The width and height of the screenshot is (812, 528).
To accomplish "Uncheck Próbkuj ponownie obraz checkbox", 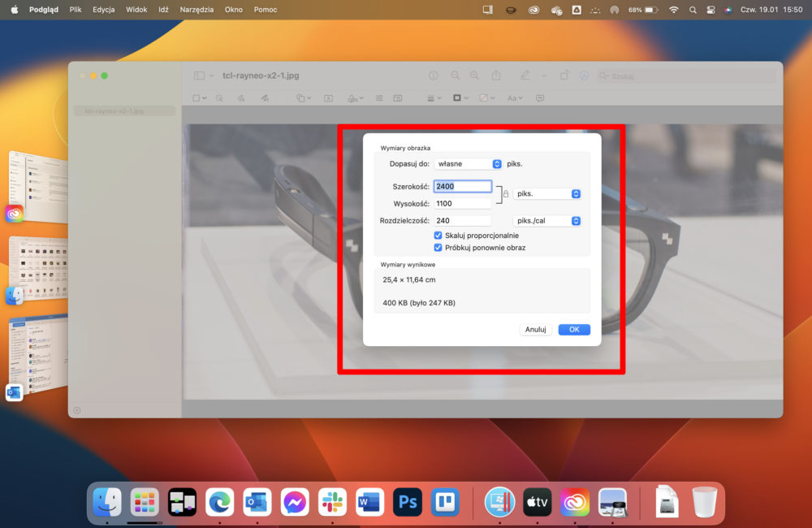I will tap(438, 248).
